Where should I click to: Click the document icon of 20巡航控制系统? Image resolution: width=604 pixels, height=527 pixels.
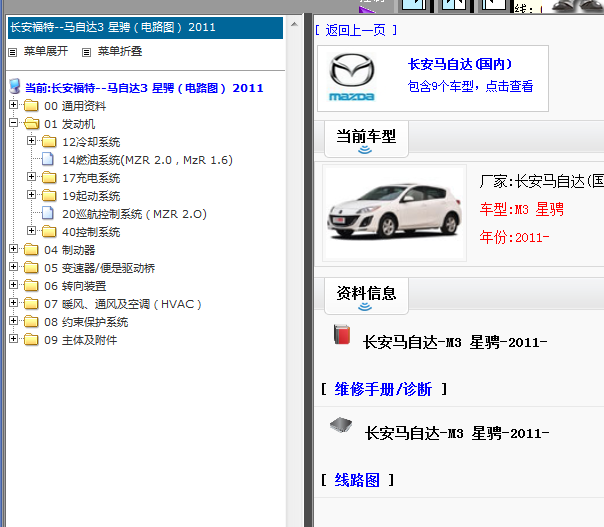[x=48, y=213]
